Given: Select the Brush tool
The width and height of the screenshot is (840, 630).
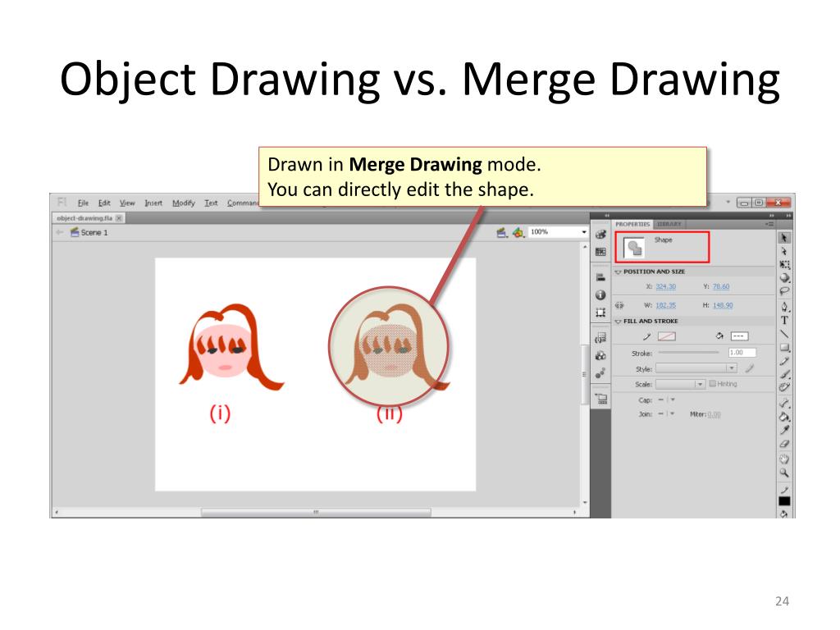Looking at the screenshot, I should click(784, 374).
